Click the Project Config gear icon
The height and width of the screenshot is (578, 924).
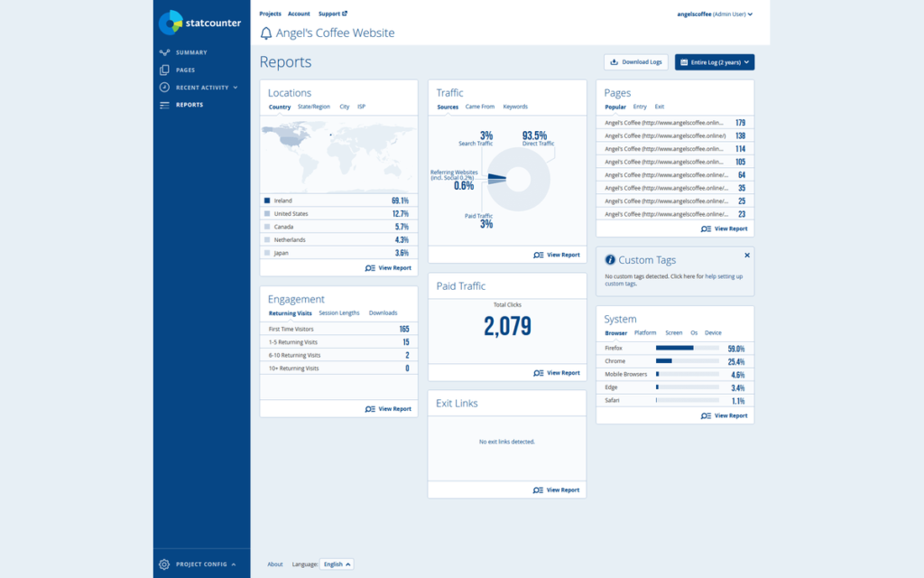click(x=164, y=564)
